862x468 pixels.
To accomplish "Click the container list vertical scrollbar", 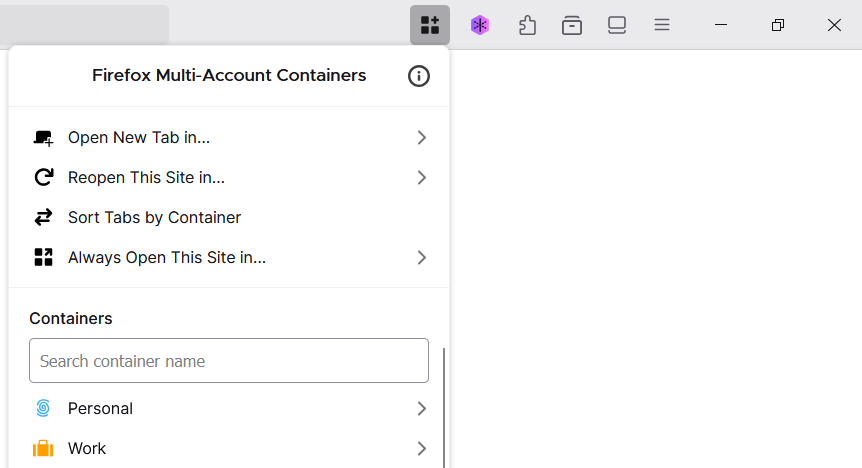I will coord(444,408).
